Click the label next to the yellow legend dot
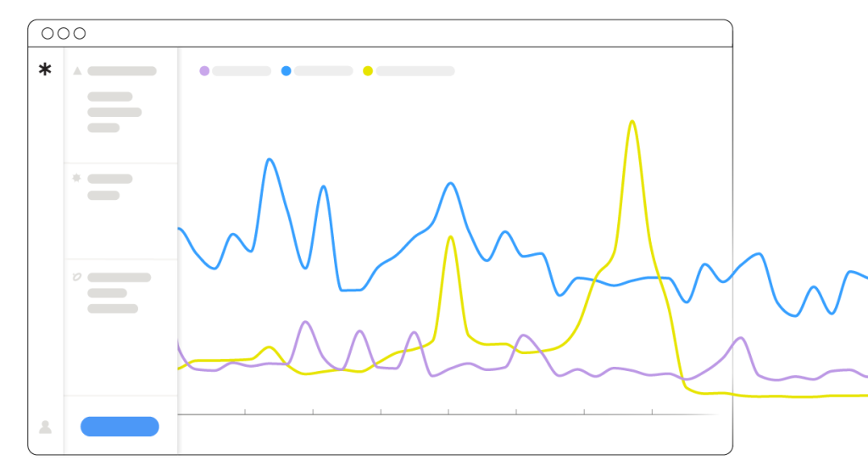This screenshot has height=471, width=868. point(415,71)
